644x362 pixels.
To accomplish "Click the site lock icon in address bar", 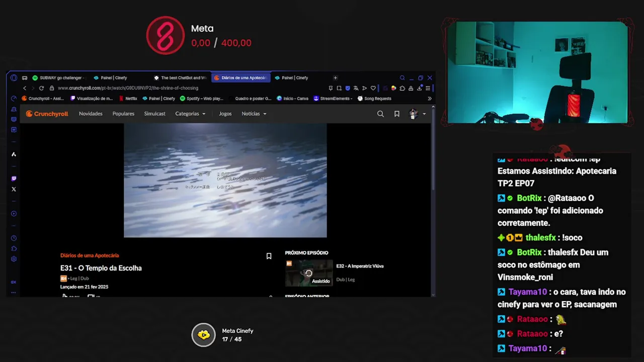I will click(52, 88).
